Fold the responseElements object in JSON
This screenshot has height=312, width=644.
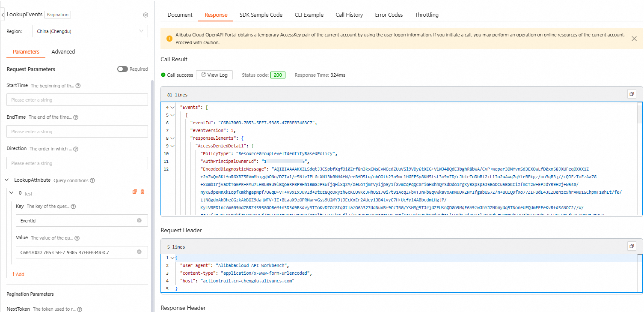[x=172, y=138]
